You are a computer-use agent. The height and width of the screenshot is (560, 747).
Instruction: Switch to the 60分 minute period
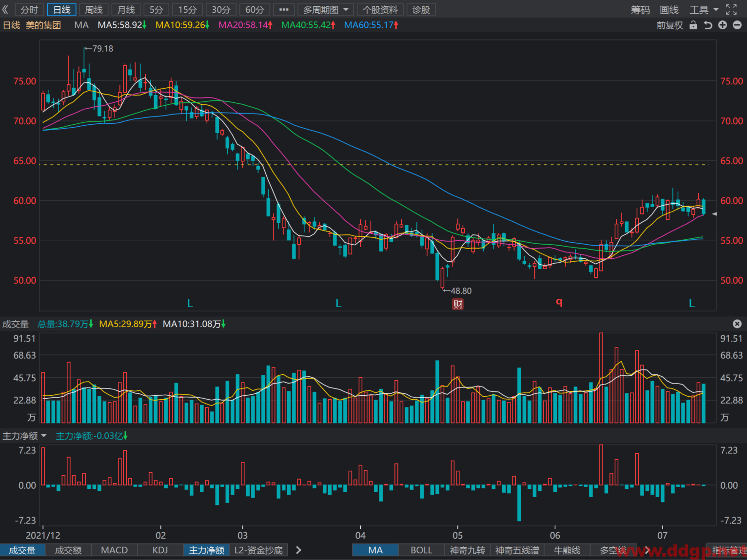point(255,10)
